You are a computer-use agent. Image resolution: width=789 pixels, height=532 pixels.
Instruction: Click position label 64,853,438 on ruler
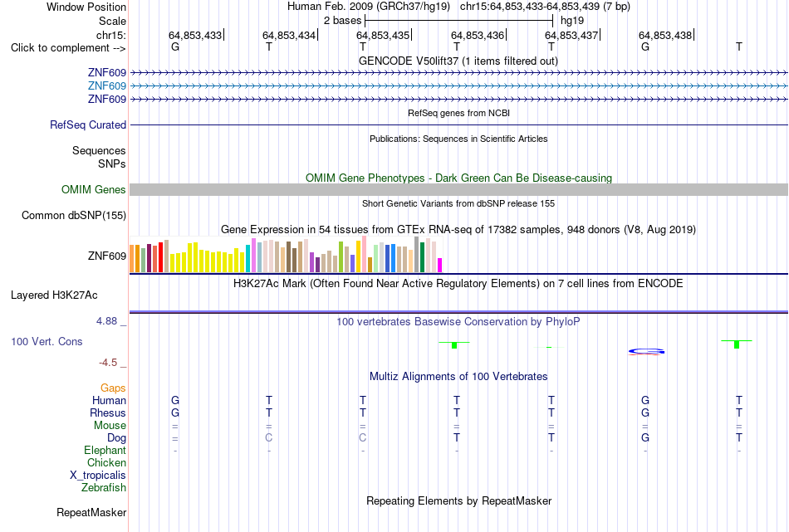point(665,35)
